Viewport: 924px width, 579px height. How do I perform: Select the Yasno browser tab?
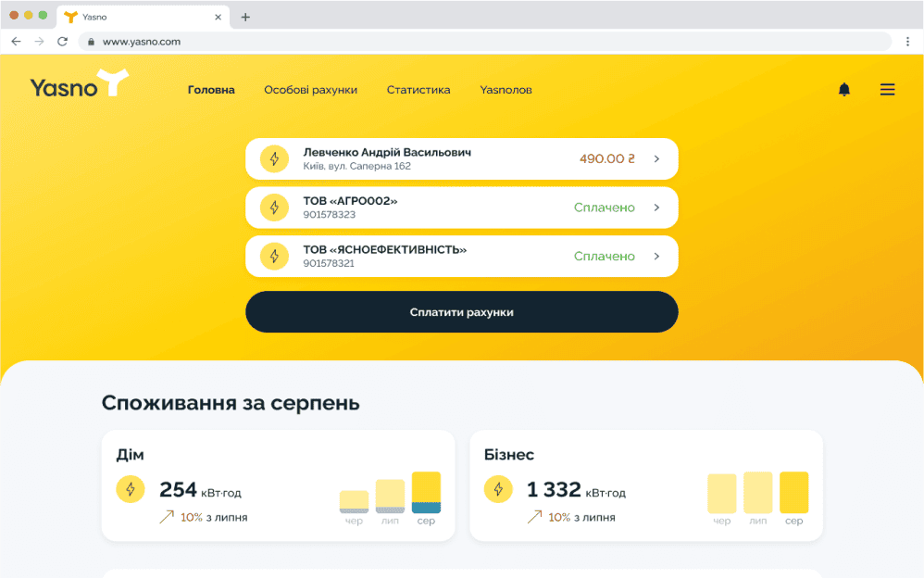[142, 17]
